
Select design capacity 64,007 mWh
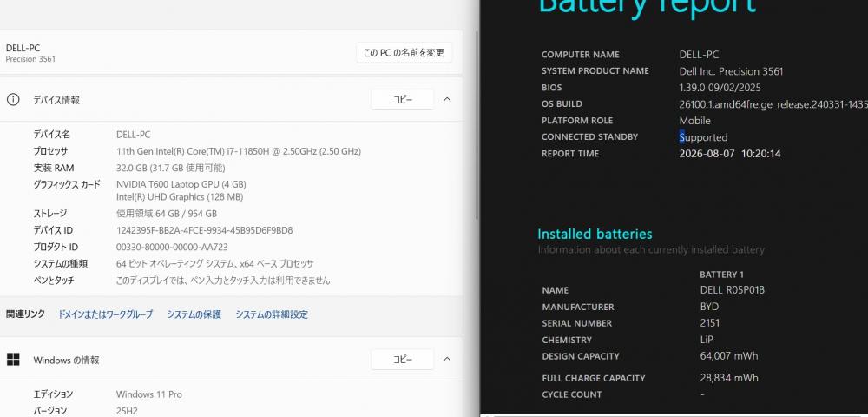click(x=729, y=355)
